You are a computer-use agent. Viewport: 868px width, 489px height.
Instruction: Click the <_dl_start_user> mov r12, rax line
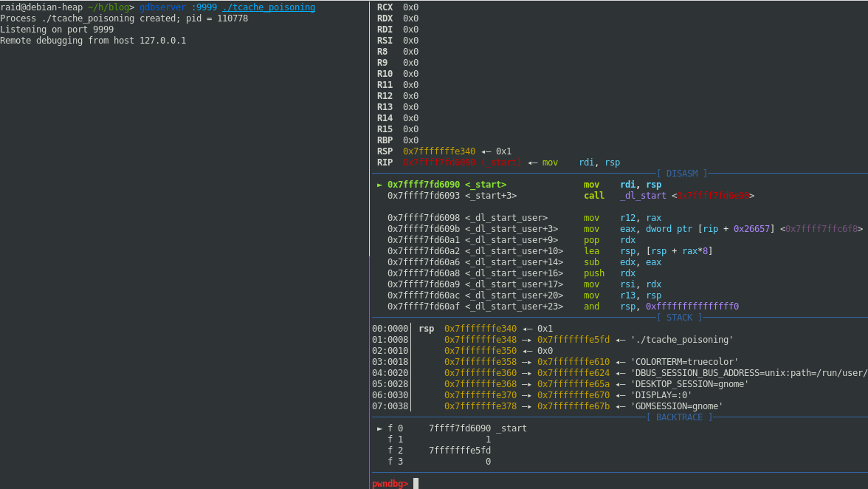(524, 218)
